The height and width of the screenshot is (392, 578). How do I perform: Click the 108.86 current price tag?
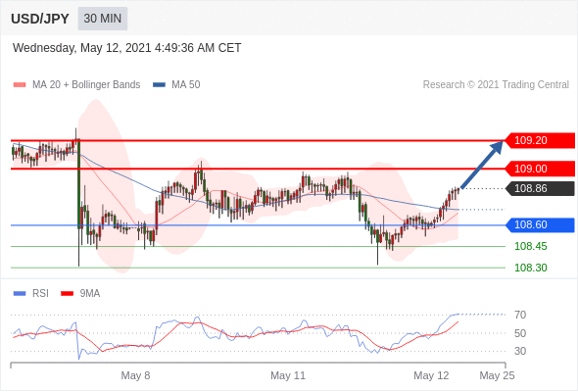coord(540,188)
